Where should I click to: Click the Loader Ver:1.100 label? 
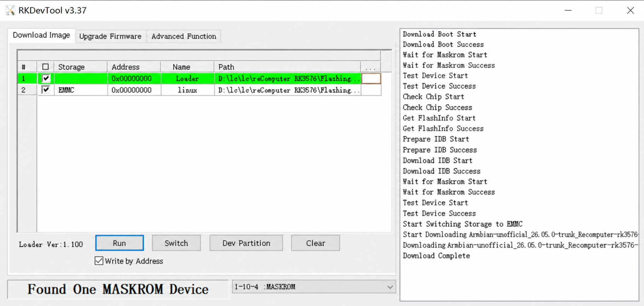tap(51, 244)
